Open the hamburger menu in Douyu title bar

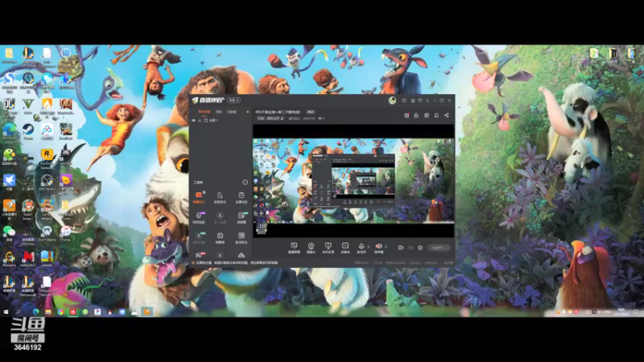pyautogui.click(x=427, y=100)
